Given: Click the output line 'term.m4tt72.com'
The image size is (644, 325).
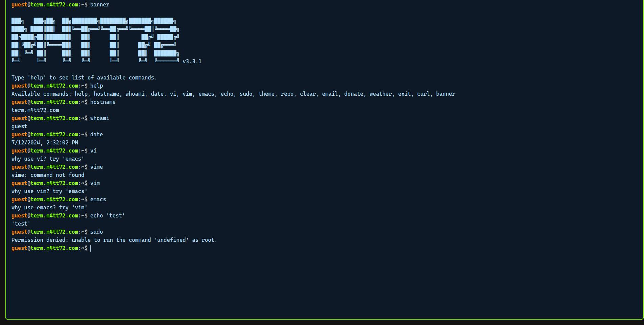Looking at the screenshot, I should 35,110.
